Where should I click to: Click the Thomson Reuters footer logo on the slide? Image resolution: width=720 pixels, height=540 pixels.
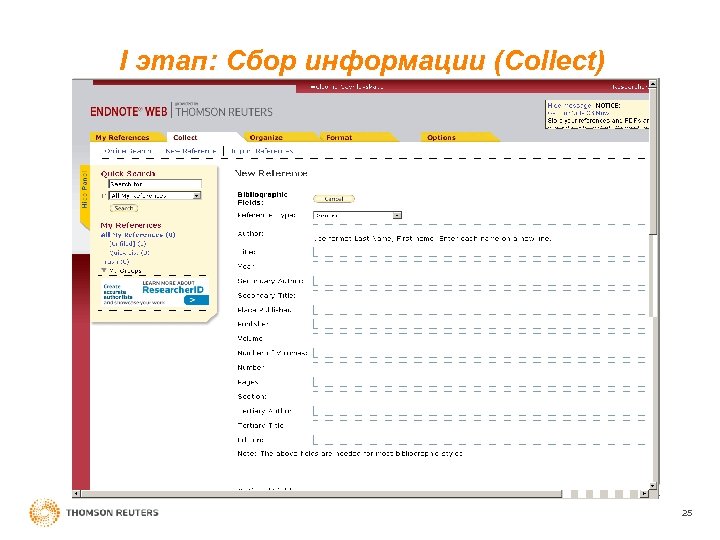pos(94,512)
